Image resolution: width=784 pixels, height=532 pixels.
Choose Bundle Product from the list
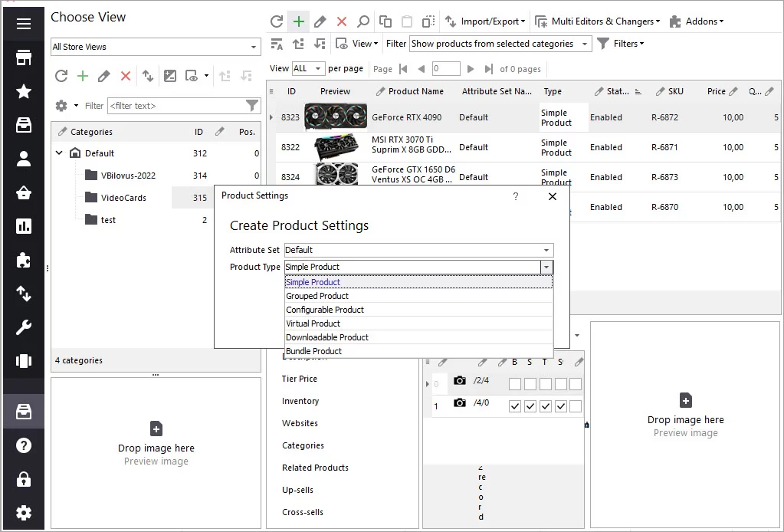(x=418, y=351)
